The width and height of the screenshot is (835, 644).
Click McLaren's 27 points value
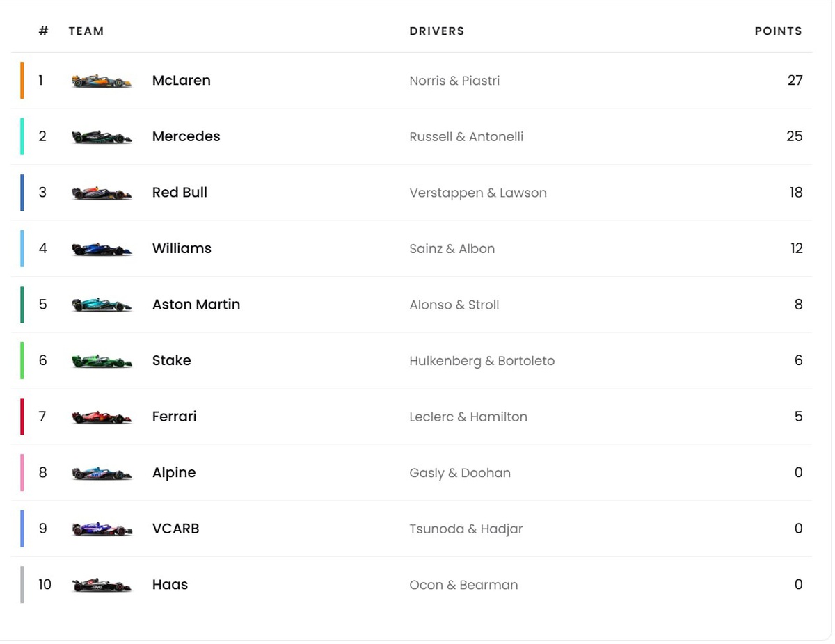(x=795, y=81)
